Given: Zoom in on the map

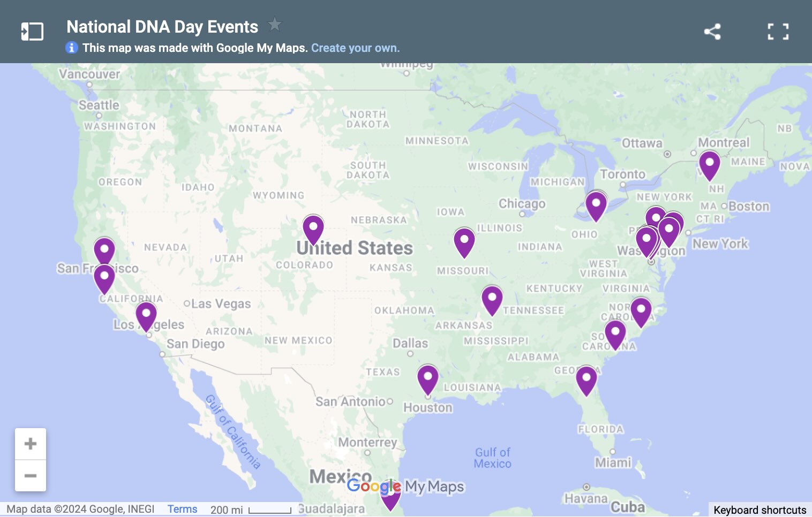Looking at the screenshot, I should [x=31, y=444].
